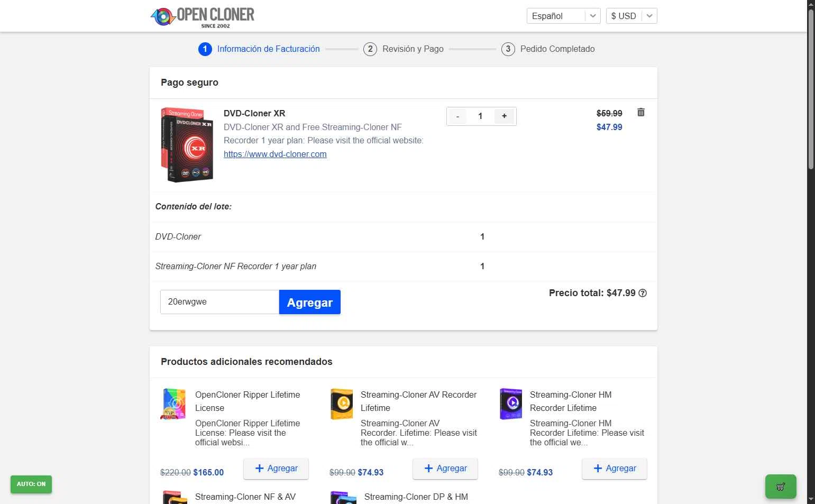Add Streaming-Cloner HM Recorder Lifetime via Agregar

tap(615, 469)
